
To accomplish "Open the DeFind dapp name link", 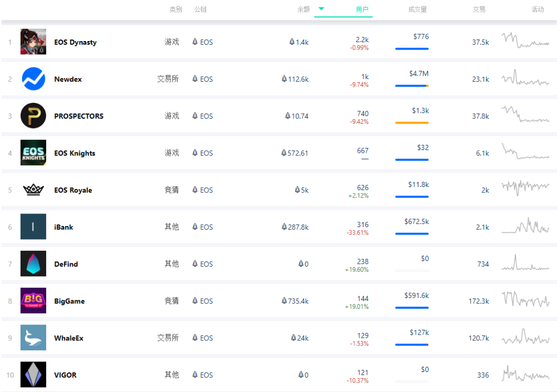I will point(66,264).
